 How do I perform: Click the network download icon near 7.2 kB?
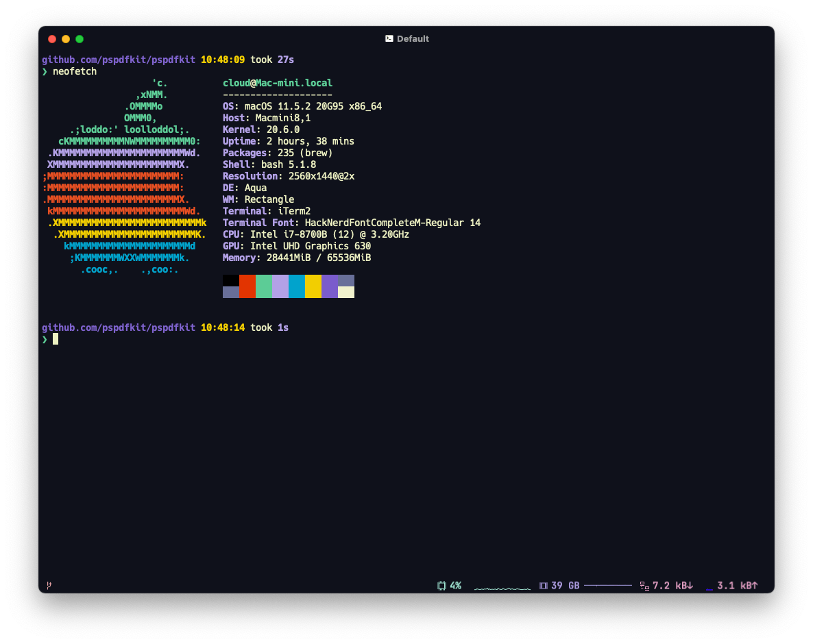pyautogui.click(x=643, y=586)
